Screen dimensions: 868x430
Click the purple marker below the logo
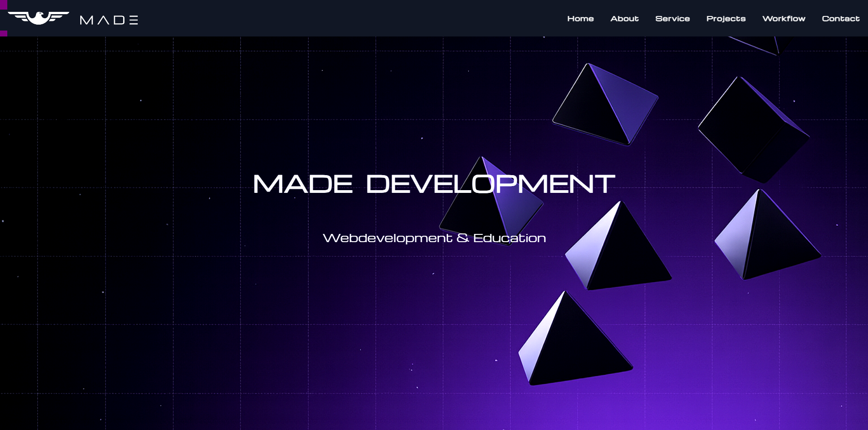pyautogui.click(x=3, y=33)
